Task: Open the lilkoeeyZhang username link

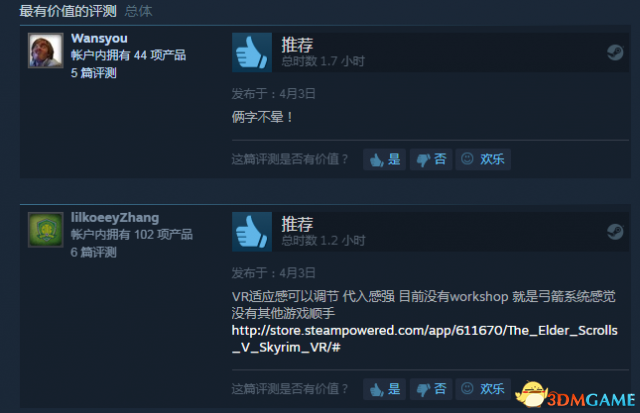Action: (115, 218)
